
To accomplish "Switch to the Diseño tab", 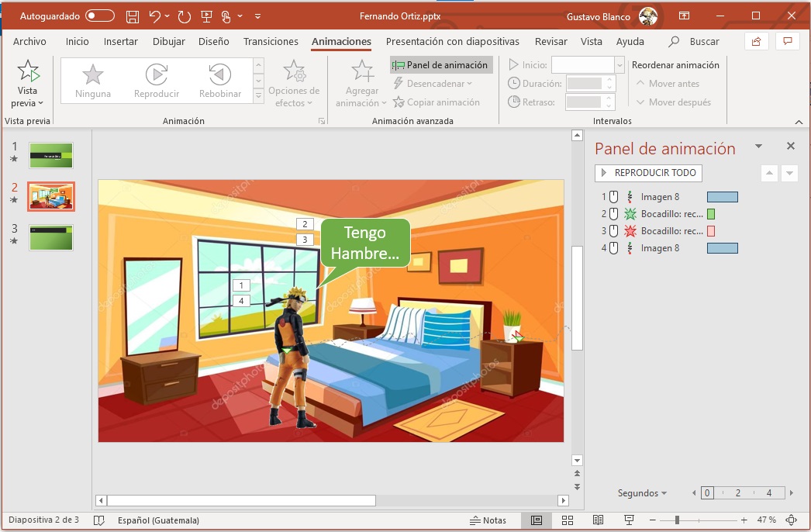I will click(214, 41).
